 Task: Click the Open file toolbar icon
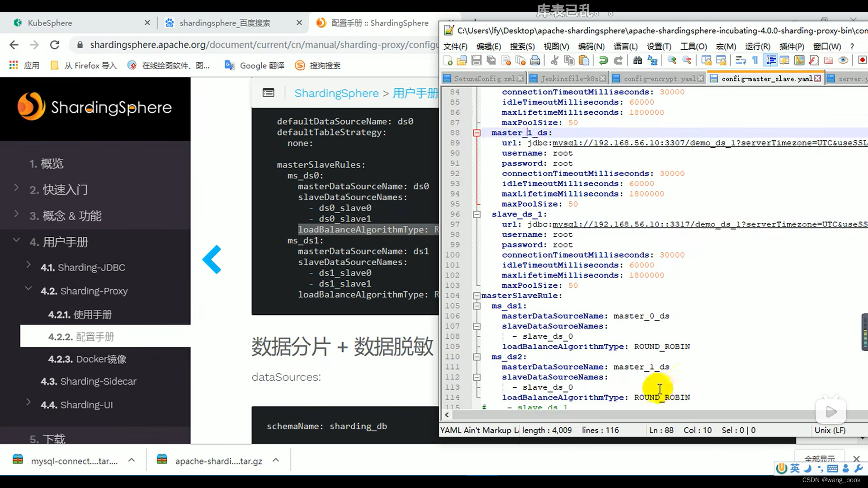click(462, 60)
